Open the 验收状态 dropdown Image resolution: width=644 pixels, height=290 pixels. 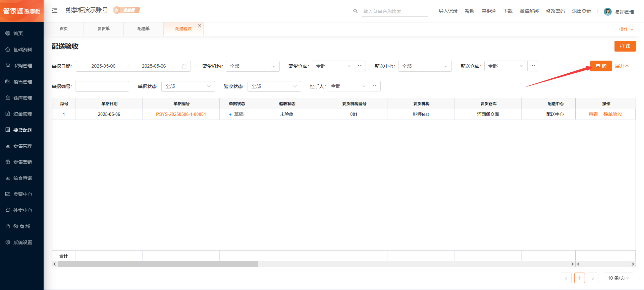[274, 86]
